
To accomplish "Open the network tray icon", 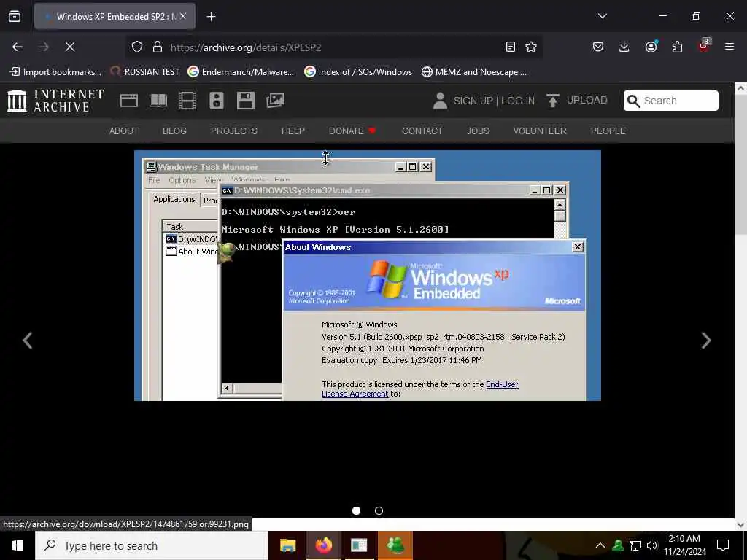I will [x=635, y=545].
